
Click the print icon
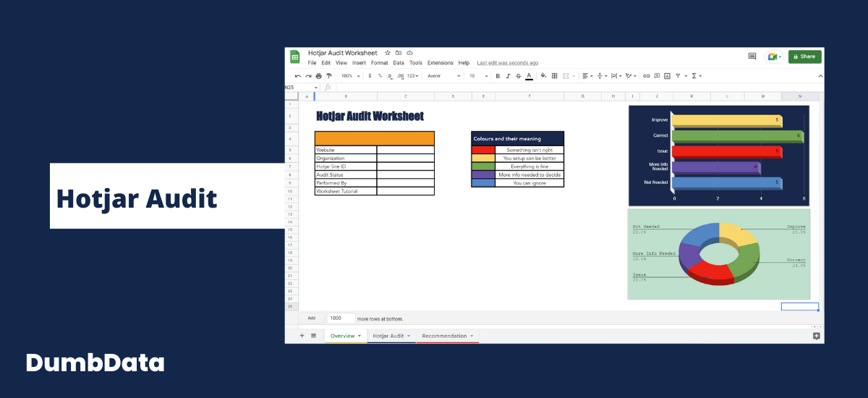[318, 76]
